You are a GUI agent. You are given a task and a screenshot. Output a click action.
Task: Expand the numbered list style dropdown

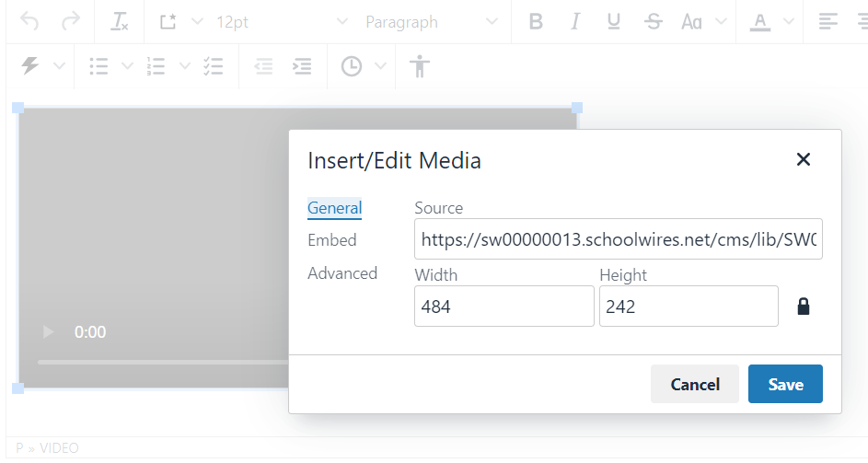(185, 66)
